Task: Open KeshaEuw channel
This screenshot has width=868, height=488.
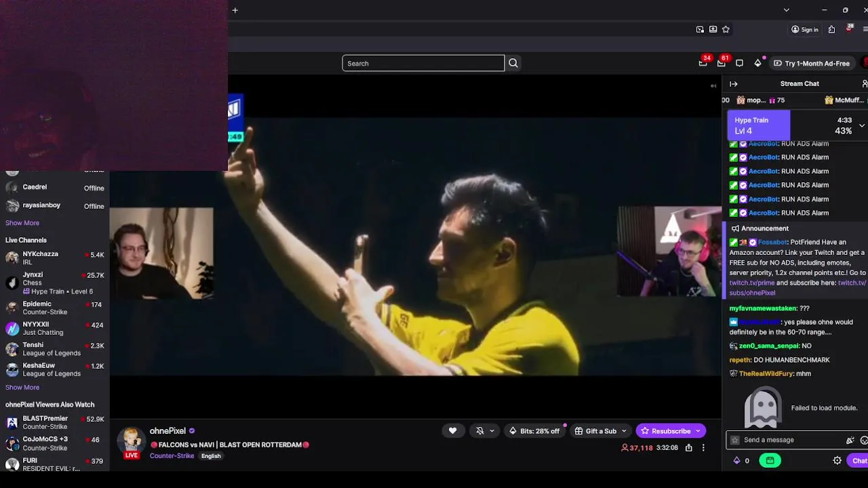Action: (54, 369)
